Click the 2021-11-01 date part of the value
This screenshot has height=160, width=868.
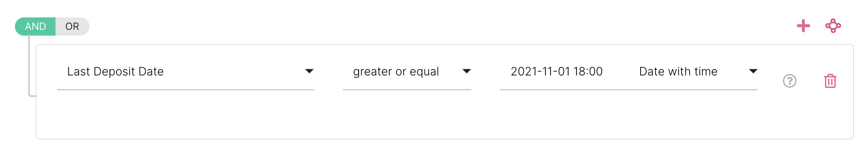540,72
